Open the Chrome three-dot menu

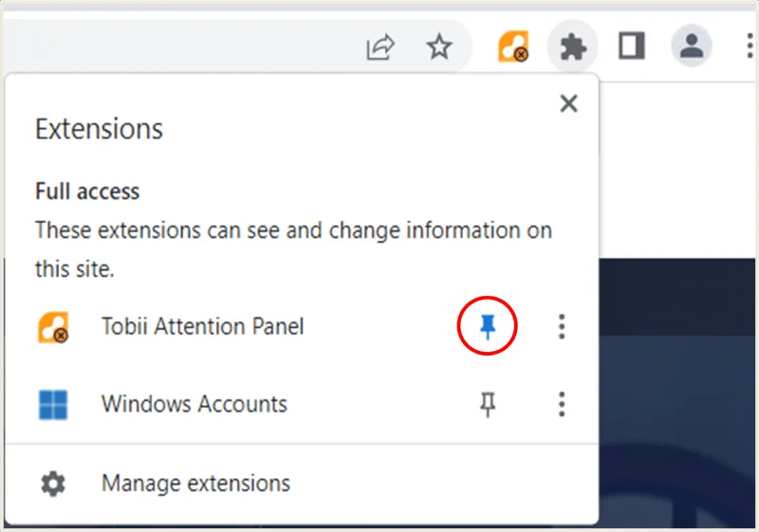(750, 46)
